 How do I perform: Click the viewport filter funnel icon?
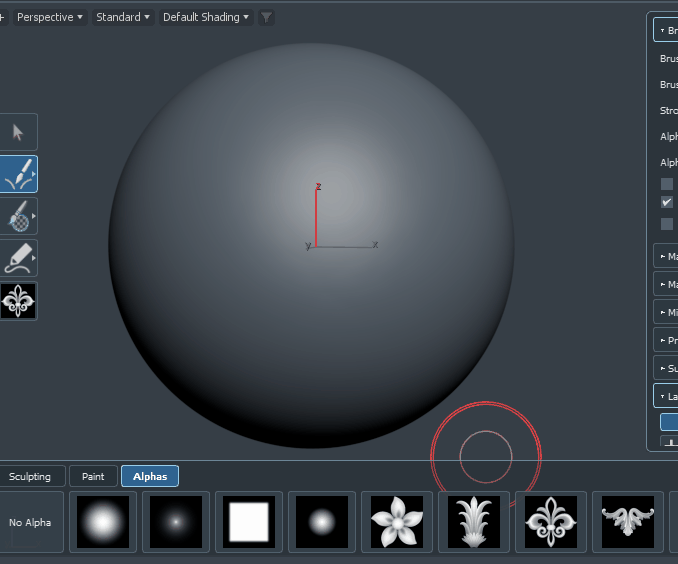click(266, 18)
